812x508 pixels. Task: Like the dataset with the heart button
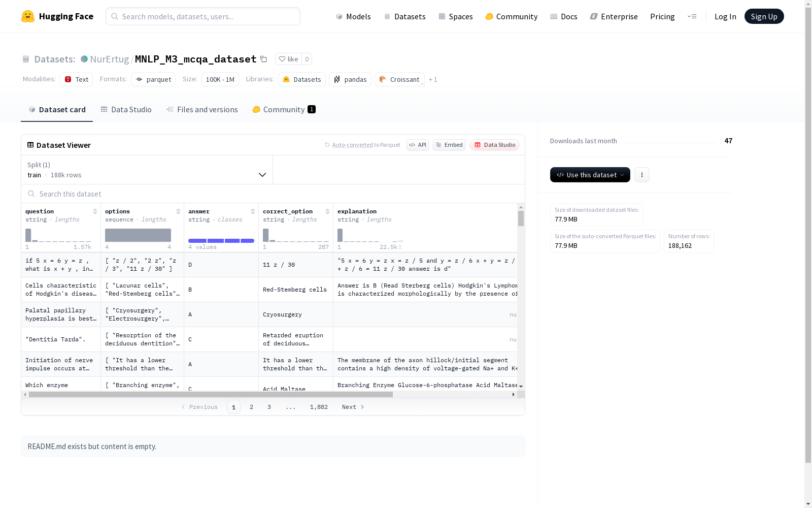(x=288, y=59)
